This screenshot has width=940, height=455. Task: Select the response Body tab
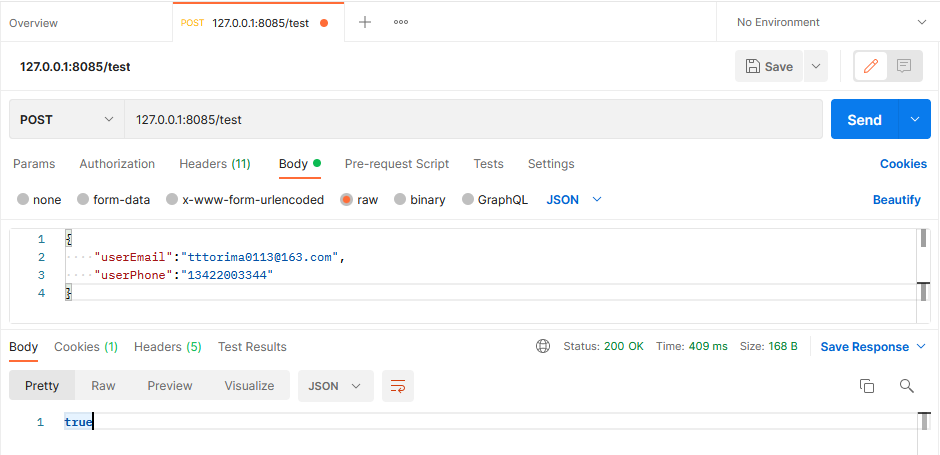click(x=23, y=346)
